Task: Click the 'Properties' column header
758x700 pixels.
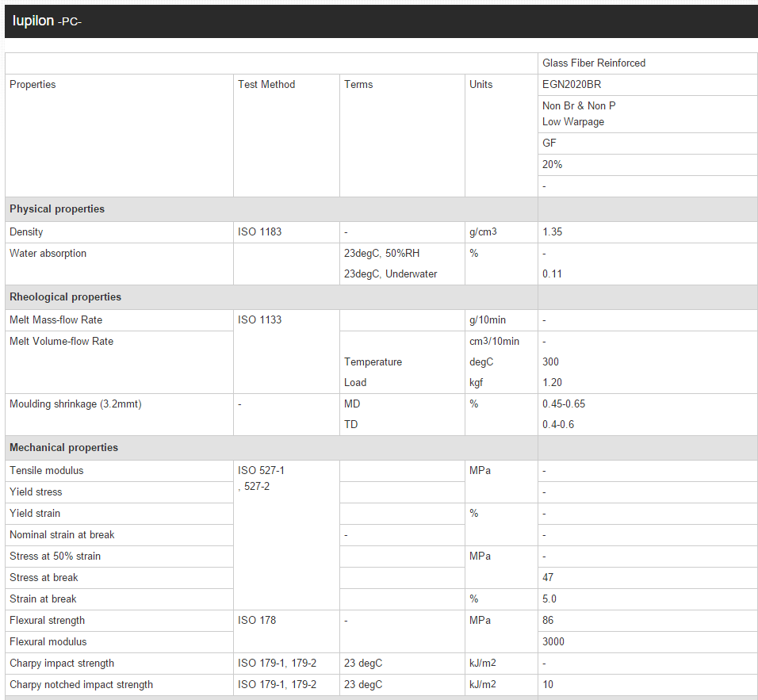Action: pyautogui.click(x=33, y=84)
